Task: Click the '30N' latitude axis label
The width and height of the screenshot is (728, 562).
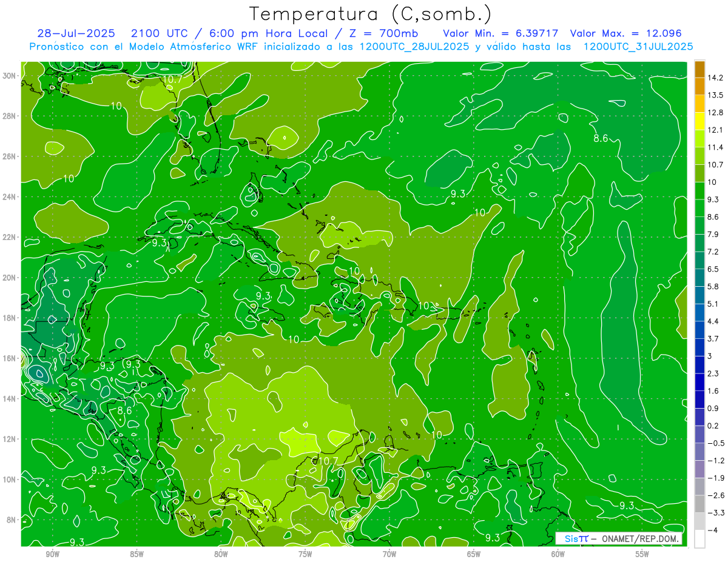Action: [9, 75]
